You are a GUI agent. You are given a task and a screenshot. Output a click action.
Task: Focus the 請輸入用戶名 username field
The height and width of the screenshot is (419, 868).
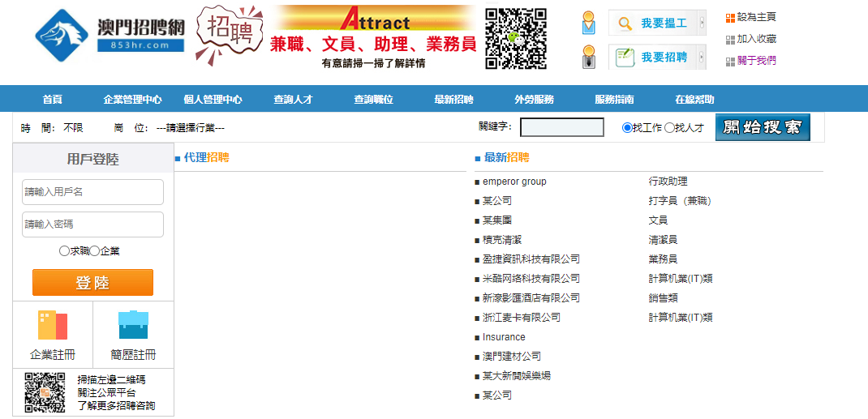93,192
